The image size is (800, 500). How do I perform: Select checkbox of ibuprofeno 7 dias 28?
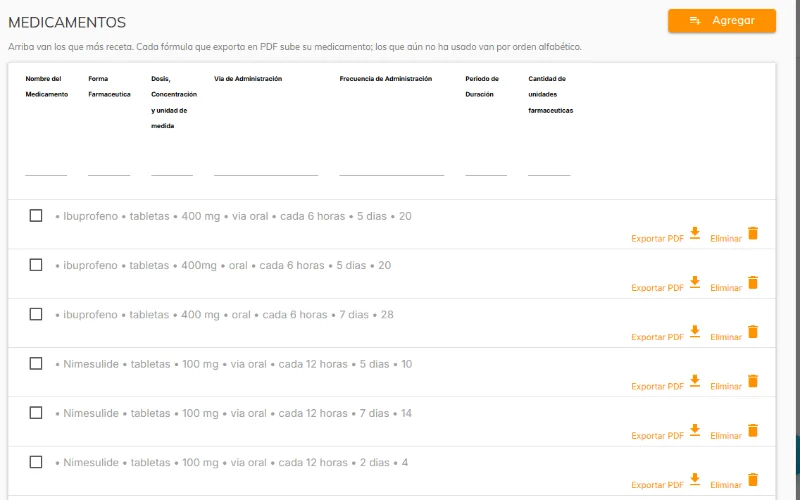pos(36,314)
